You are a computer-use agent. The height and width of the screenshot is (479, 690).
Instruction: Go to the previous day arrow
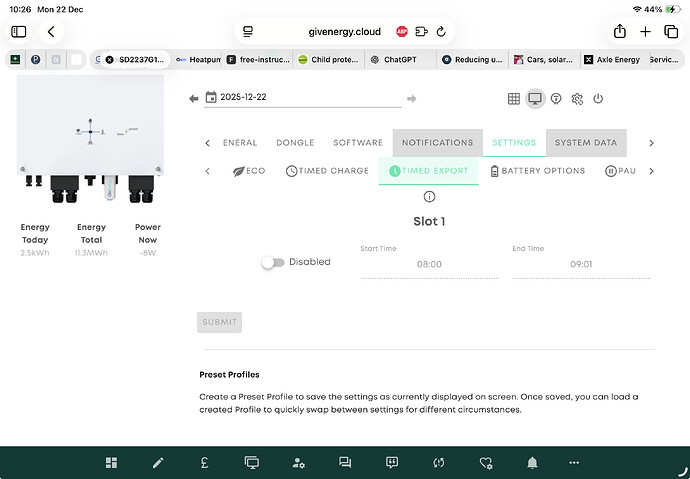point(194,99)
